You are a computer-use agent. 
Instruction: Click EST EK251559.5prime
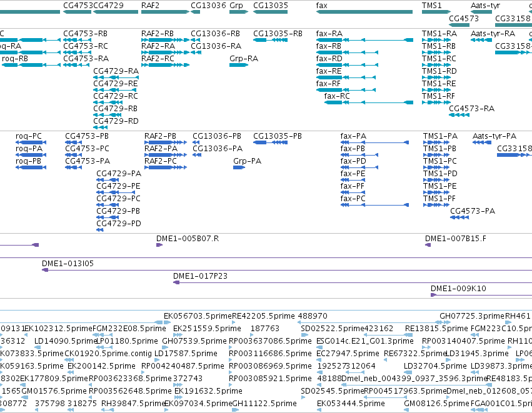coord(207,329)
